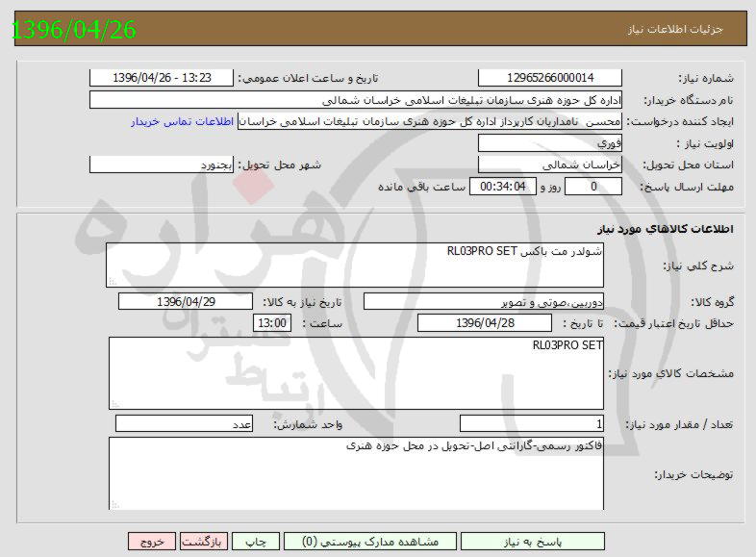Click the label تا تاریخ
This screenshot has height=557, width=756.
[583, 323]
